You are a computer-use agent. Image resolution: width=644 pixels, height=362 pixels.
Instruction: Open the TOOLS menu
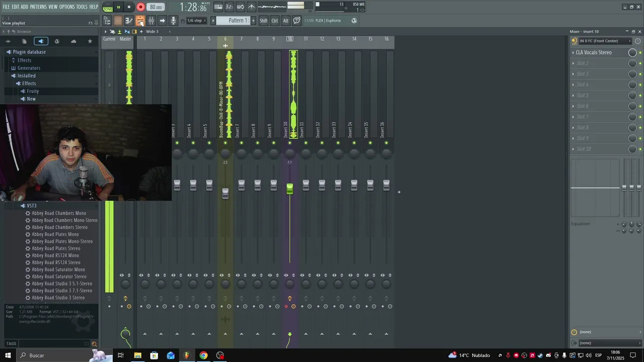pyautogui.click(x=82, y=7)
